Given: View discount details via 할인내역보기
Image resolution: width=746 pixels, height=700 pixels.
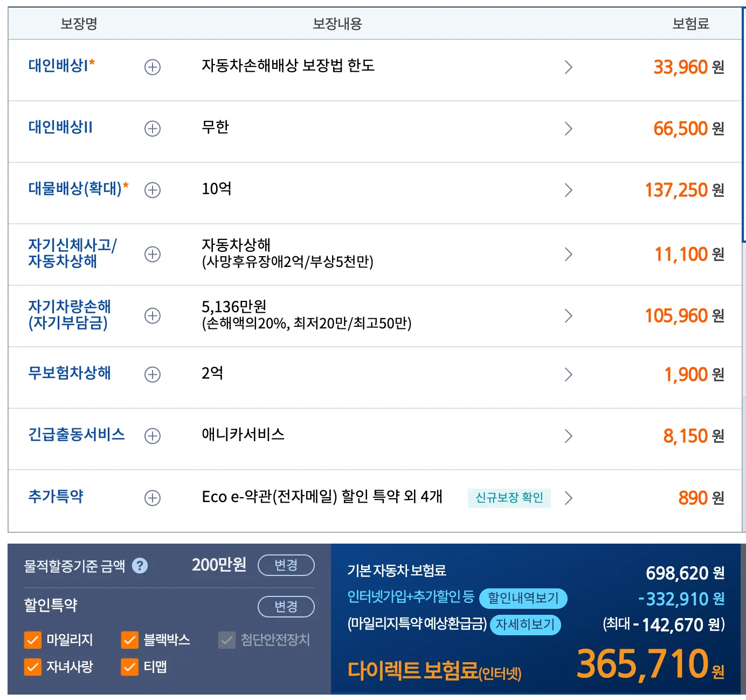Looking at the screenshot, I should [x=523, y=599].
